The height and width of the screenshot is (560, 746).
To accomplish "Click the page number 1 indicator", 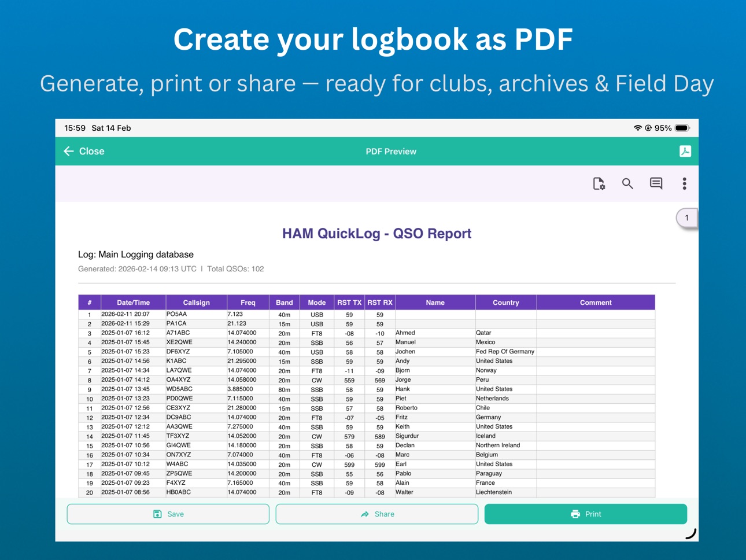I will [687, 218].
